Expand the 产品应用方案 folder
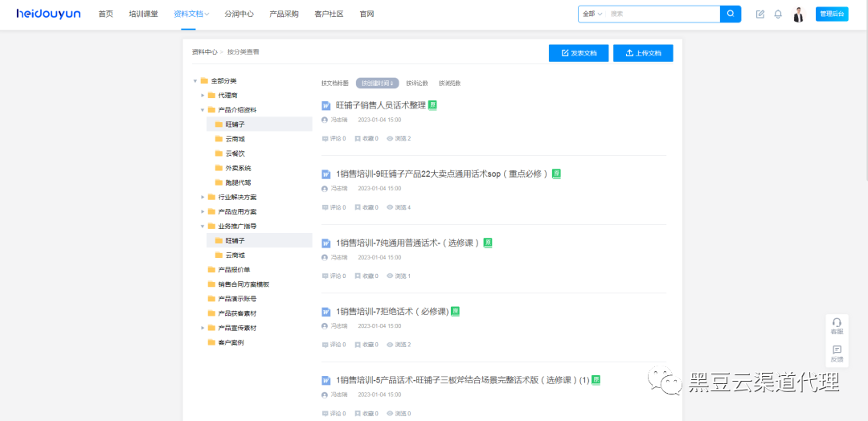The height and width of the screenshot is (421, 868). point(203,211)
